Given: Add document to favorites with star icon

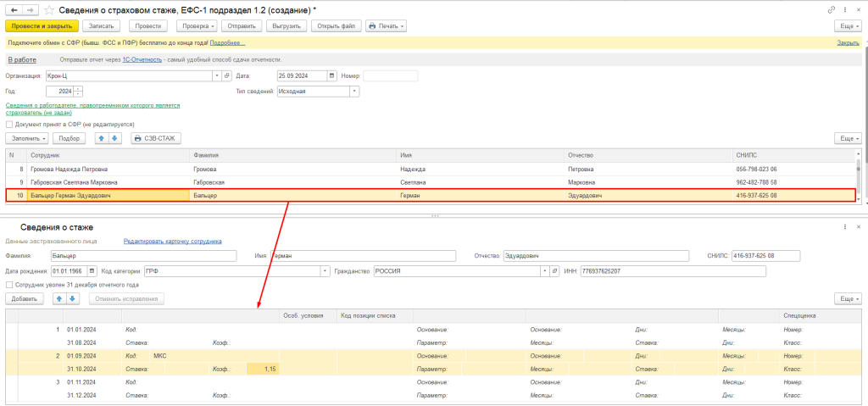Looking at the screenshot, I should pyautogui.click(x=49, y=9).
